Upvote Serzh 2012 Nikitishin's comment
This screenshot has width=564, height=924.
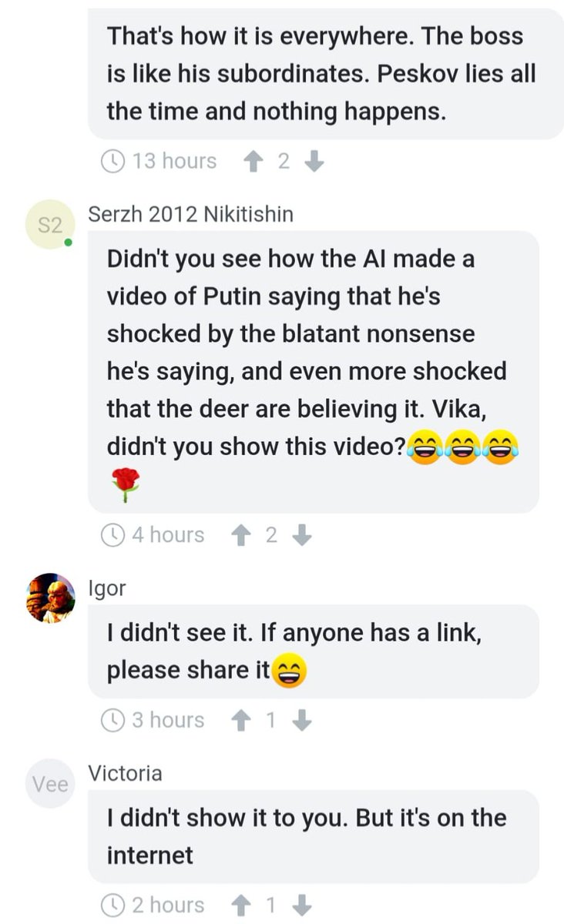pos(240,535)
